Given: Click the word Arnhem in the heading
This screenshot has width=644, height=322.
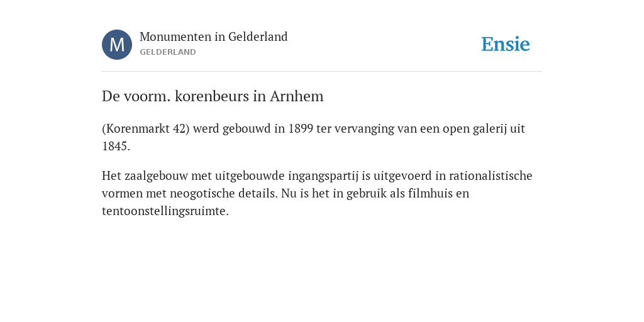Looking at the screenshot, I should click(297, 96).
